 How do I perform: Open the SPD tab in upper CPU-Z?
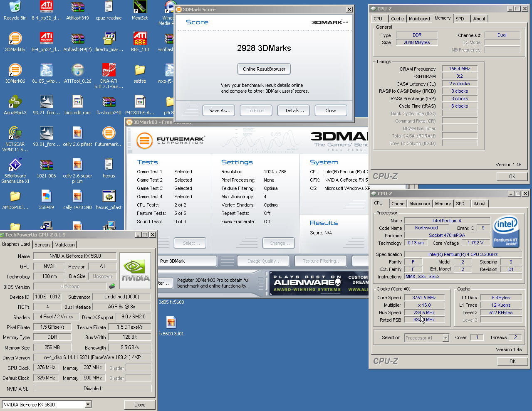coord(460,19)
